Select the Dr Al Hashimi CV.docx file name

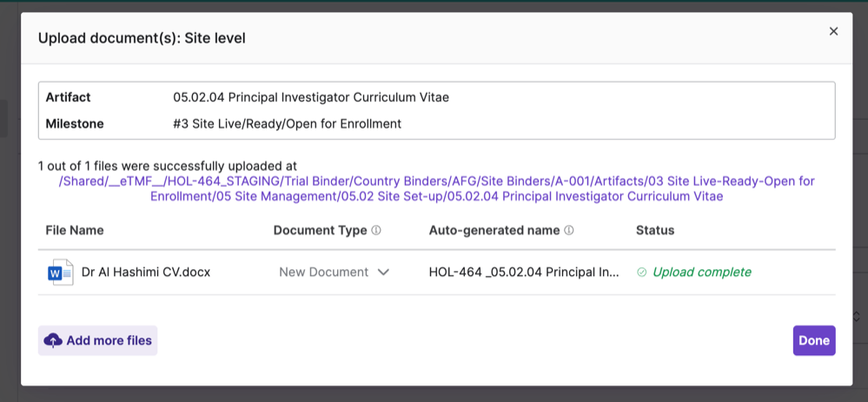point(145,272)
